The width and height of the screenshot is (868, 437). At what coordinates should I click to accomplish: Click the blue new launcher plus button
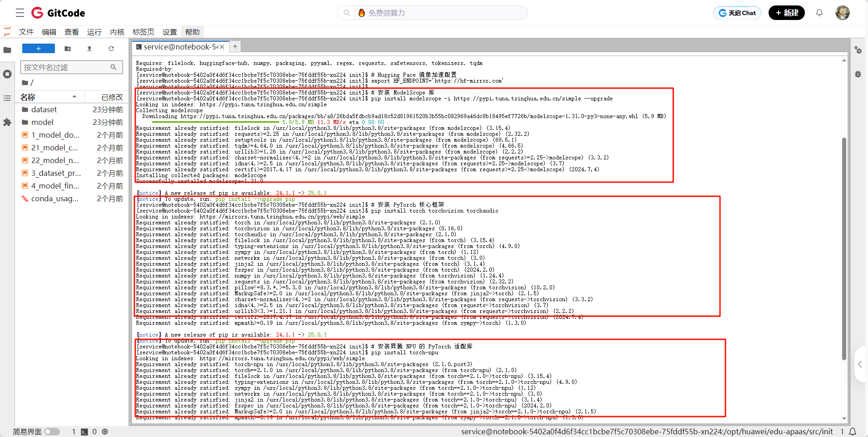[39, 49]
